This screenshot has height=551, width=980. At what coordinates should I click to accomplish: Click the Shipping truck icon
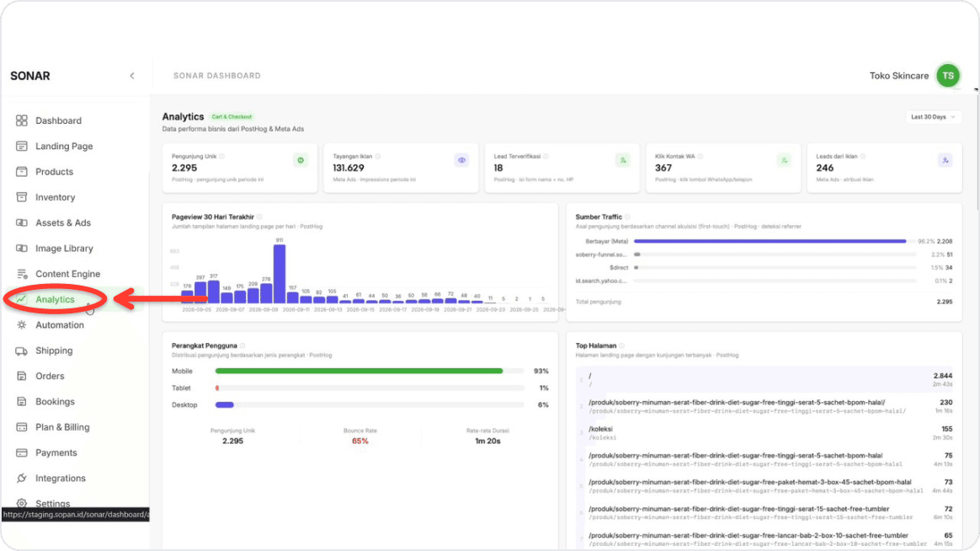pyautogui.click(x=22, y=350)
